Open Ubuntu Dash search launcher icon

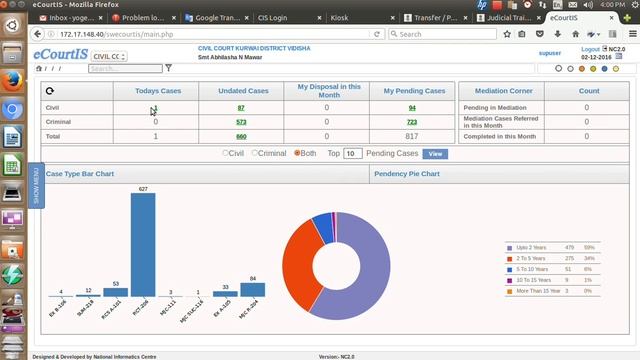coord(12,26)
